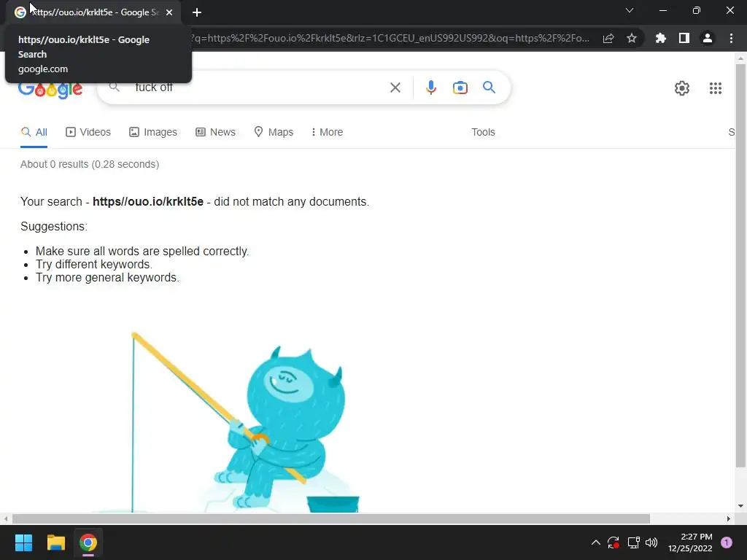747x560 pixels.
Task: Click the About 0 results text
Action: pyautogui.click(x=90, y=164)
